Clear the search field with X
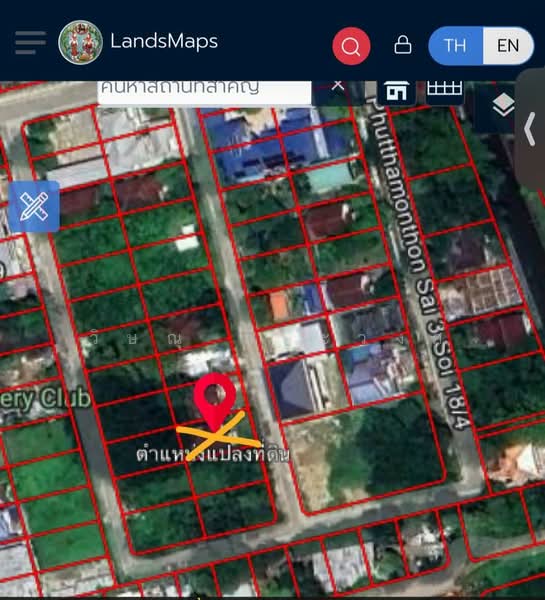The image size is (545, 600). pyautogui.click(x=338, y=86)
